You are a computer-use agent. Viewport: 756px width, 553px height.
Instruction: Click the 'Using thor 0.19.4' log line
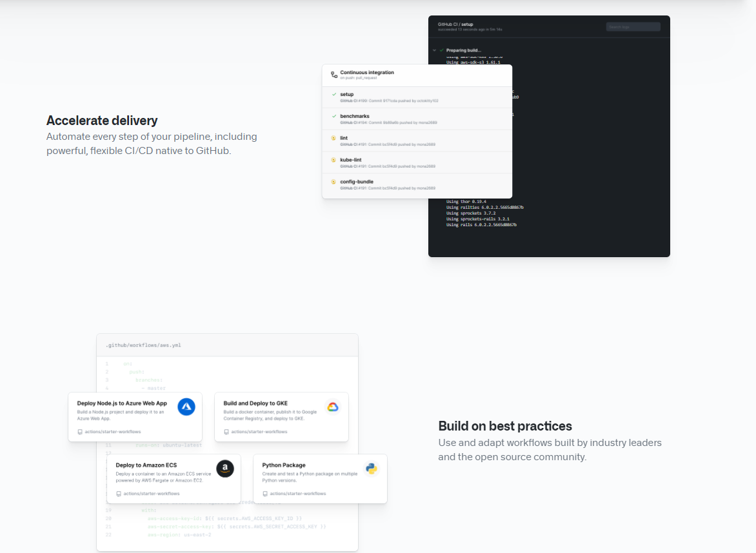[x=466, y=202]
